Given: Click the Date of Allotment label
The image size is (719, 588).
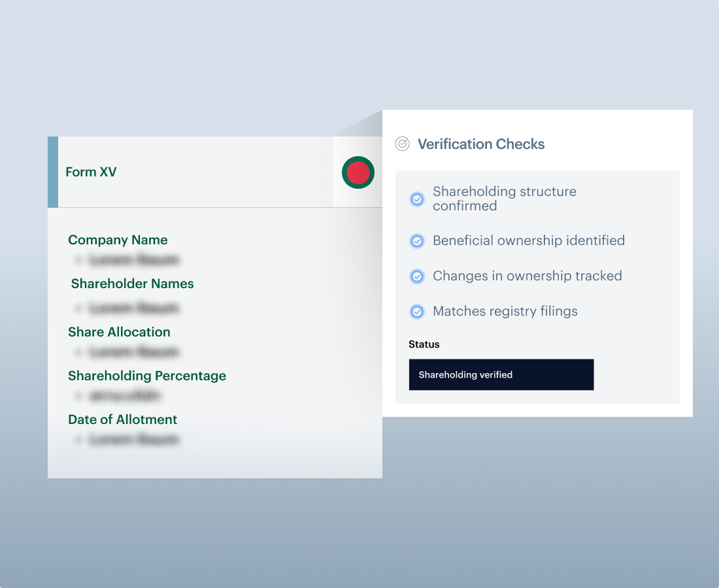Looking at the screenshot, I should [x=123, y=419].
